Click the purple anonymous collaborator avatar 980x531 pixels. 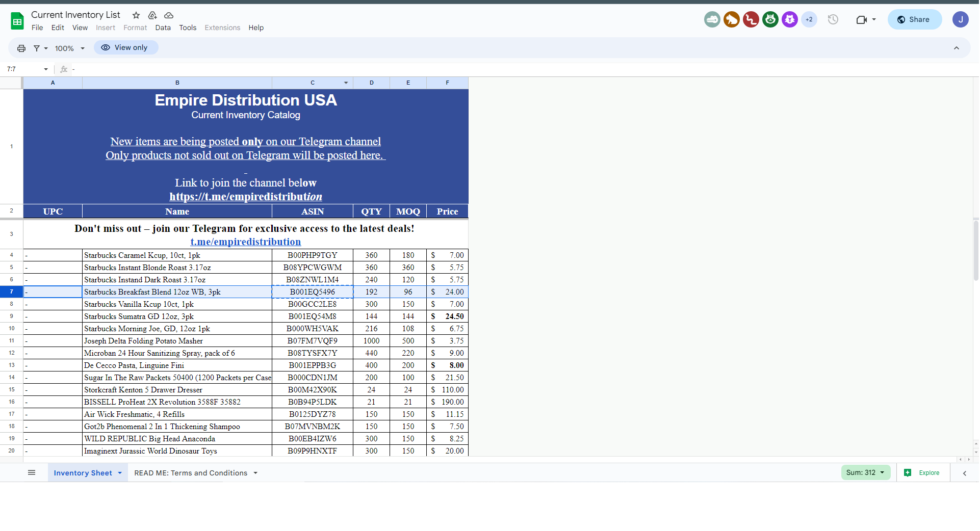click(790, 19)
